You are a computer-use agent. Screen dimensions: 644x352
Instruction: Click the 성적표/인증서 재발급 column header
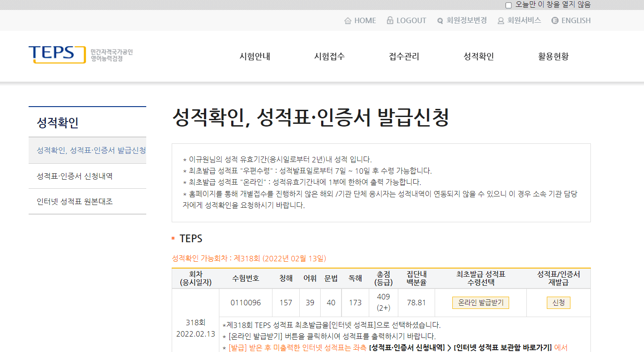(x=559, y=279)
